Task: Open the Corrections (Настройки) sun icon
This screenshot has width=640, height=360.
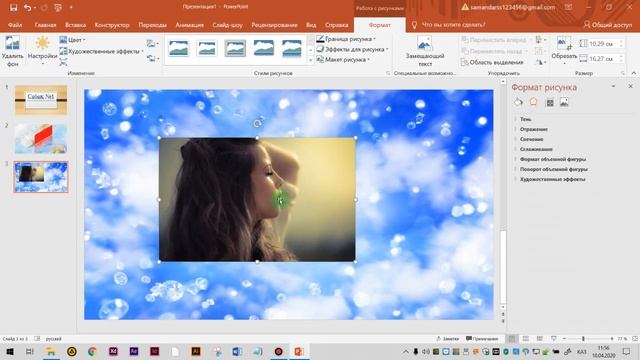Action: 42,43
